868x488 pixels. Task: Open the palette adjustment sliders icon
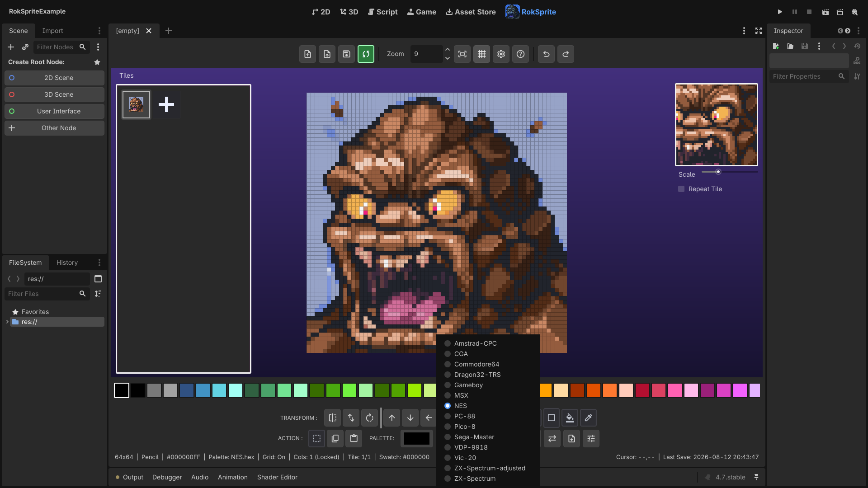click(591, 438)
